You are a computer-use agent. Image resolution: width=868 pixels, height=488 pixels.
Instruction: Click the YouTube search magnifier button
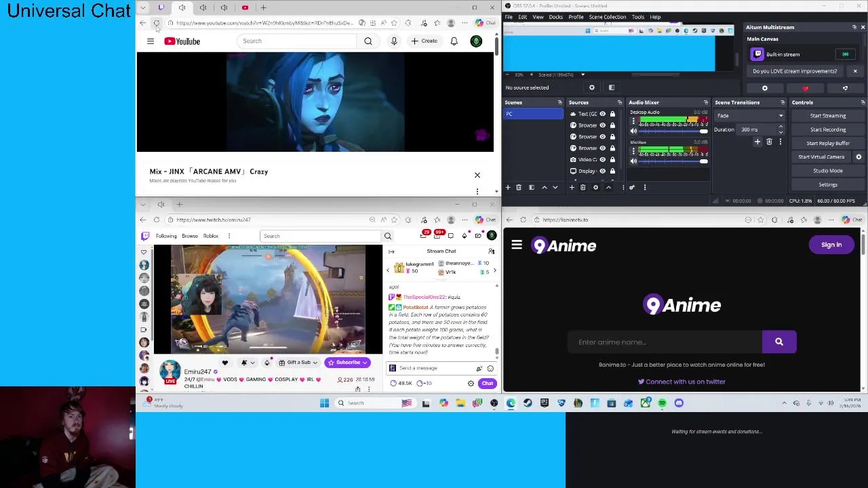[368, 41]
